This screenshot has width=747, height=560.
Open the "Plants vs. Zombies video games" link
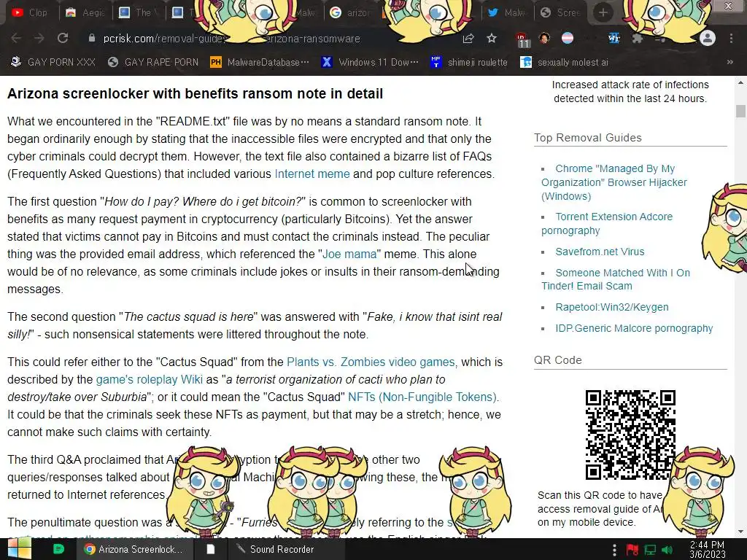(371, 362)
